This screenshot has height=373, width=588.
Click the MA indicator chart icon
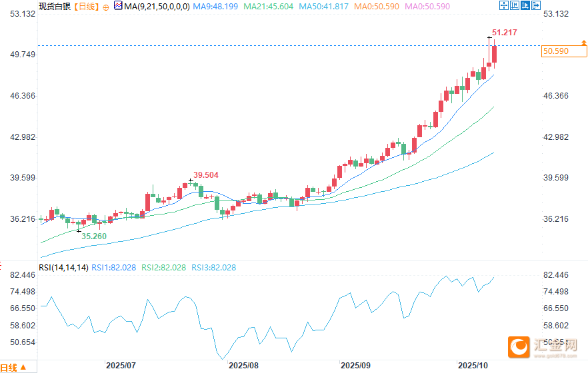[117, 6]
